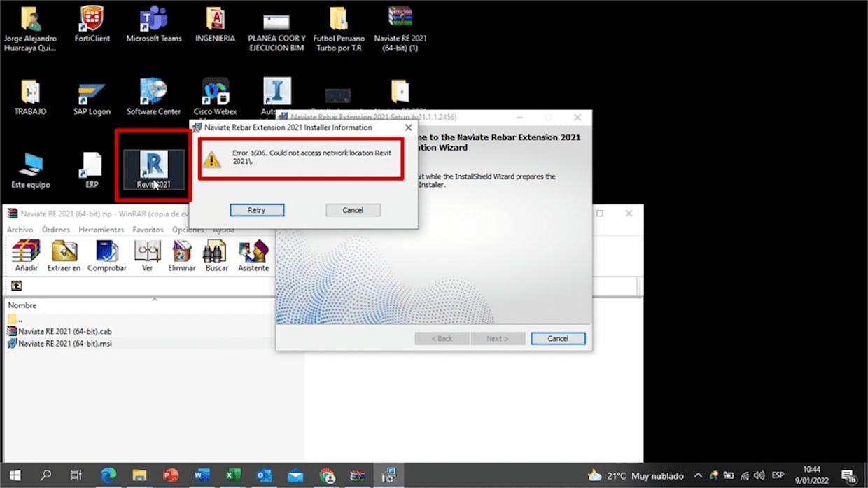Select the TRABAJO desktop folder
The image size is (868, 488).
tap(30, 98)
